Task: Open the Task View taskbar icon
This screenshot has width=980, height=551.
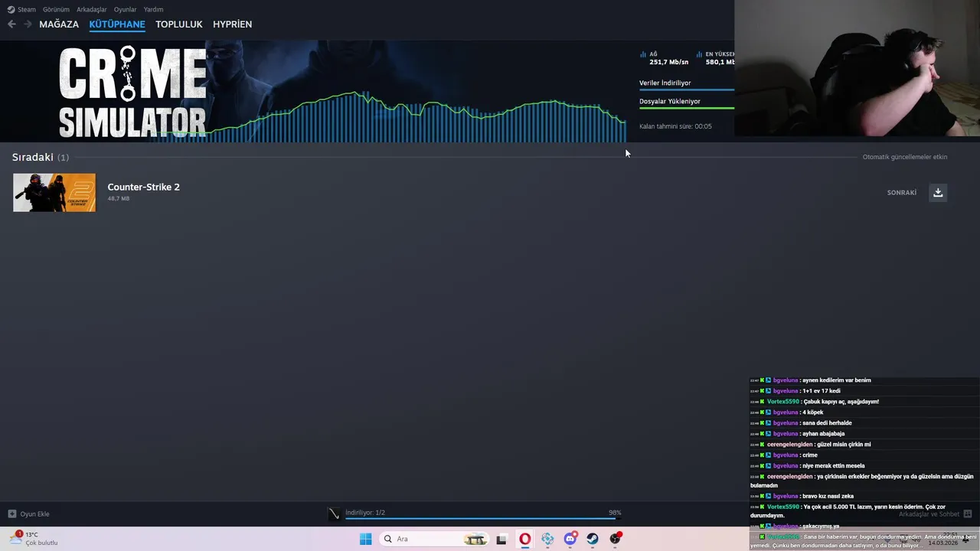Action: (501, 539)
